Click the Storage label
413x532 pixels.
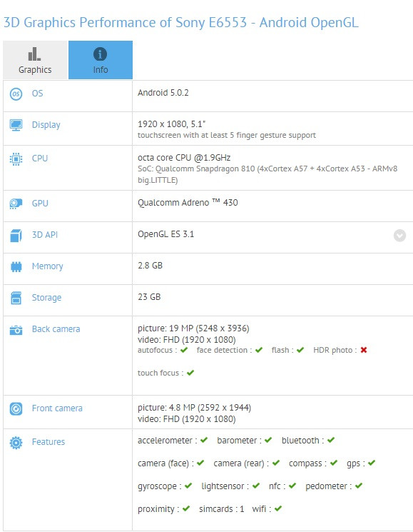46,298
